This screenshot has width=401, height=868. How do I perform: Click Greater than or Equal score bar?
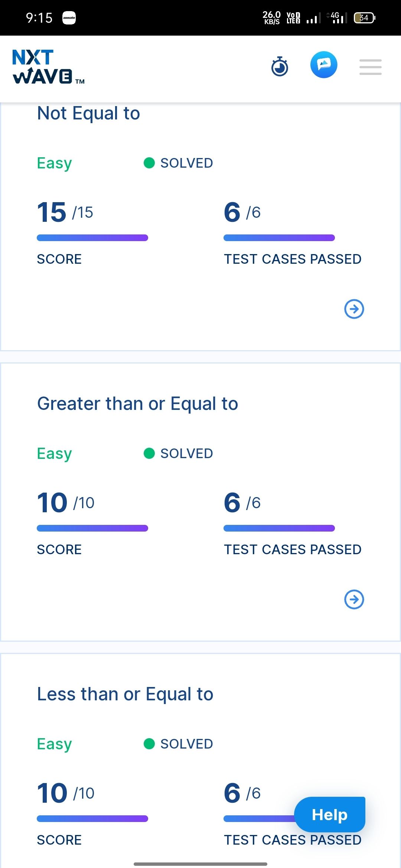[92, 528]
